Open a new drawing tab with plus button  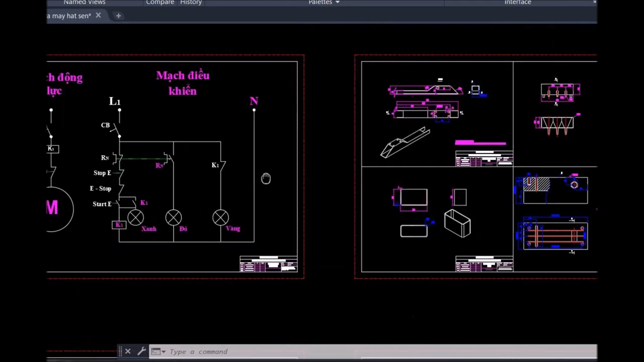pyautogui.click(x=118, y=16)
